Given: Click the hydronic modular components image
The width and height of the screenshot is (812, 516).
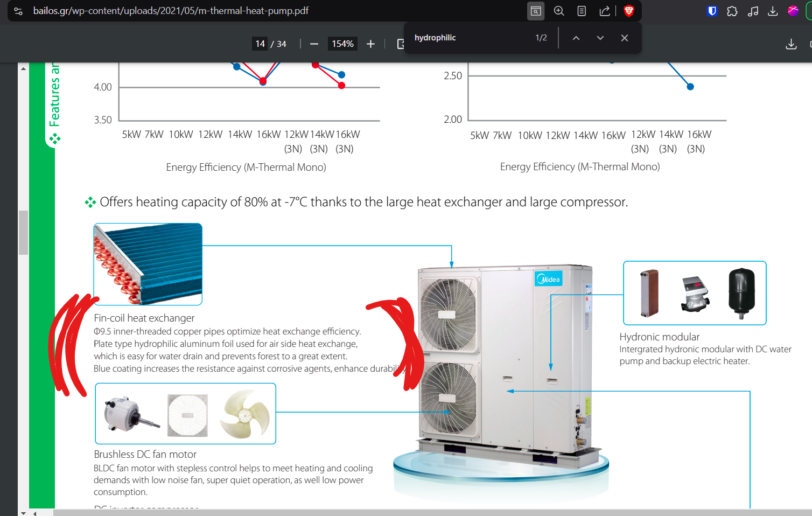Looking at the screenshot, I should point(695,293).
